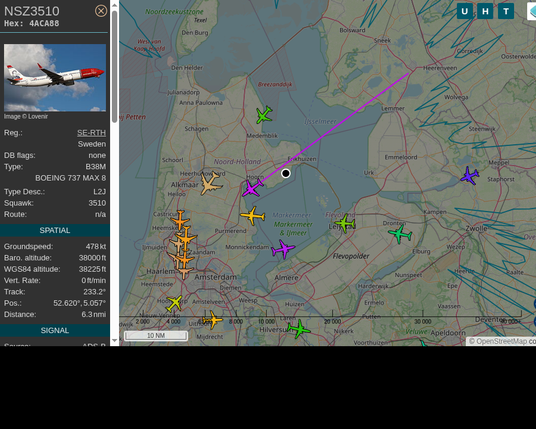This screenshot has width=536, height=429.
Task: Select the lime aircraft over Lelystad
Action: click(345, 223)
